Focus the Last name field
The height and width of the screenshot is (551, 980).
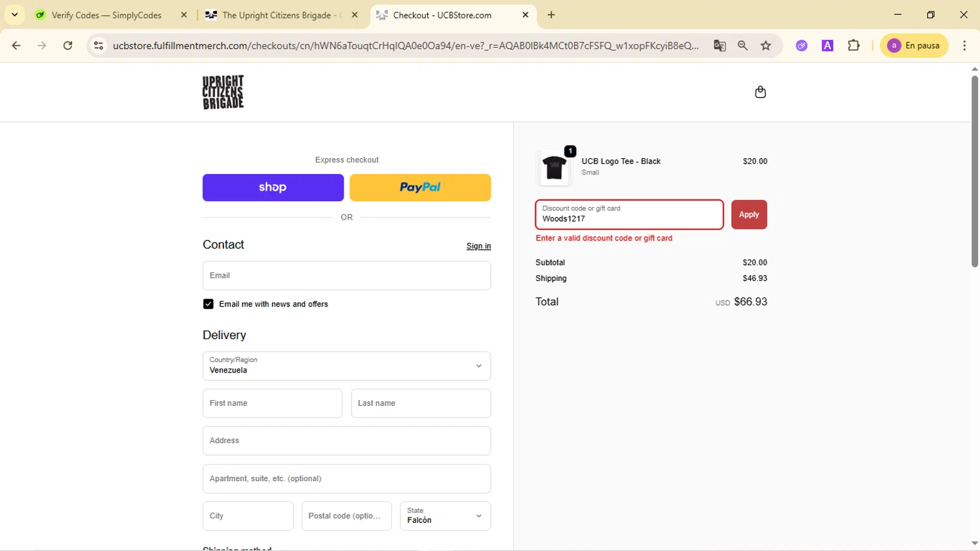[x=421, y=403]
